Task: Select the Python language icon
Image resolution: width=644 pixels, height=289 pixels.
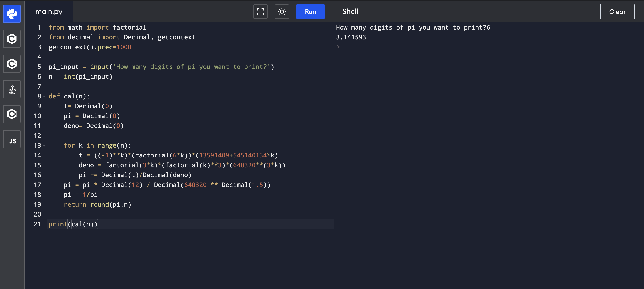Action: point(12,14)
